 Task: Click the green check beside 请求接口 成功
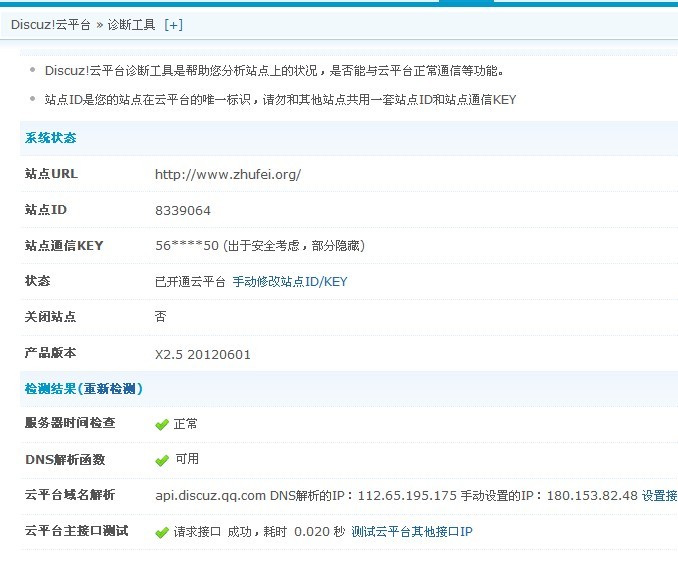pyautogui.click(x=161, y=532)
